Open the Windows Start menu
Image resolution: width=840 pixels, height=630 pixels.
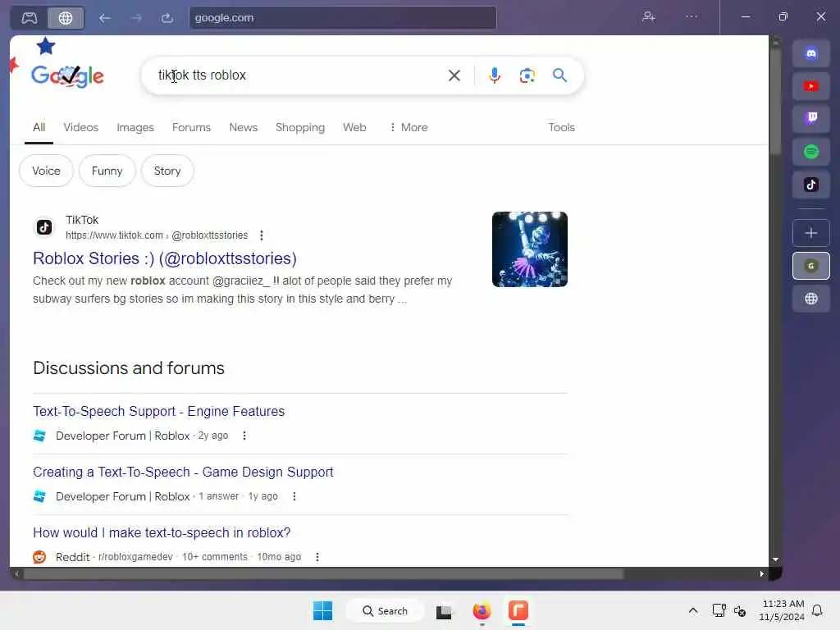[x=322, y=610]
